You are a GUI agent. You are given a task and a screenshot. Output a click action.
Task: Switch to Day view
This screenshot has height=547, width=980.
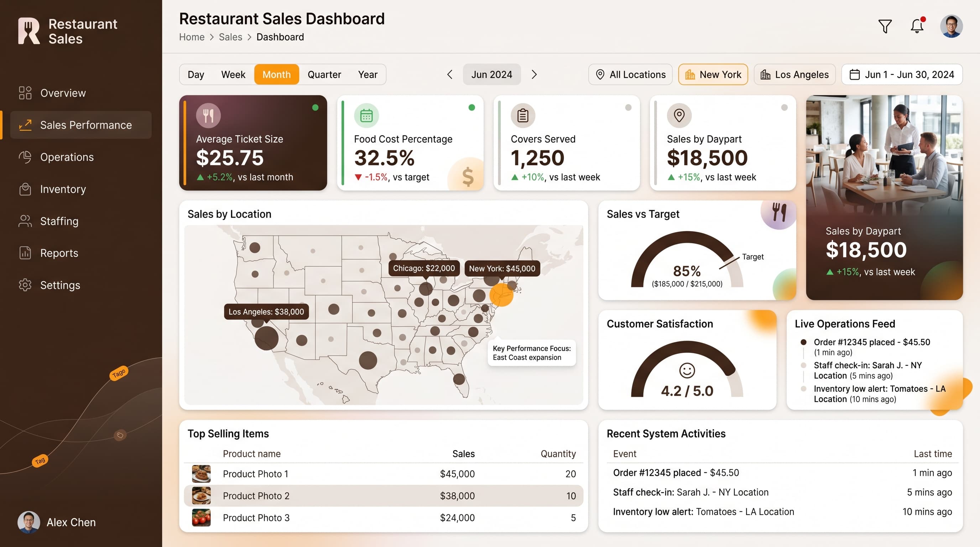196,74
